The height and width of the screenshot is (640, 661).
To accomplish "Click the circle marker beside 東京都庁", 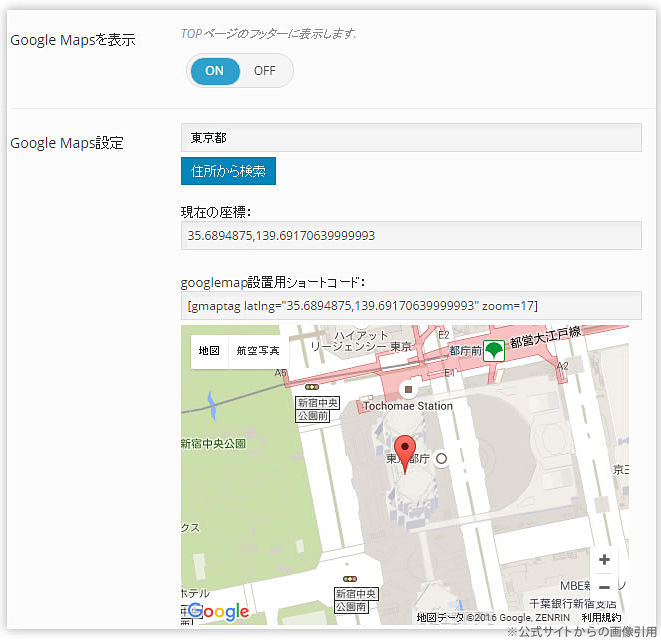I will [441, 458].
